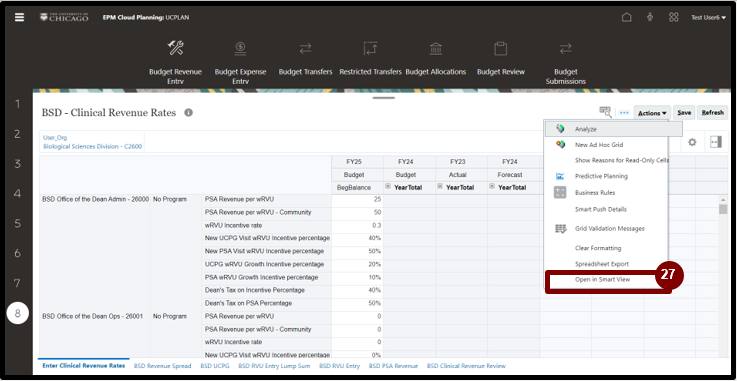Screen dimensions: 737x381
Task: Go to the Home icon
Action: click(x=627, y=17)
